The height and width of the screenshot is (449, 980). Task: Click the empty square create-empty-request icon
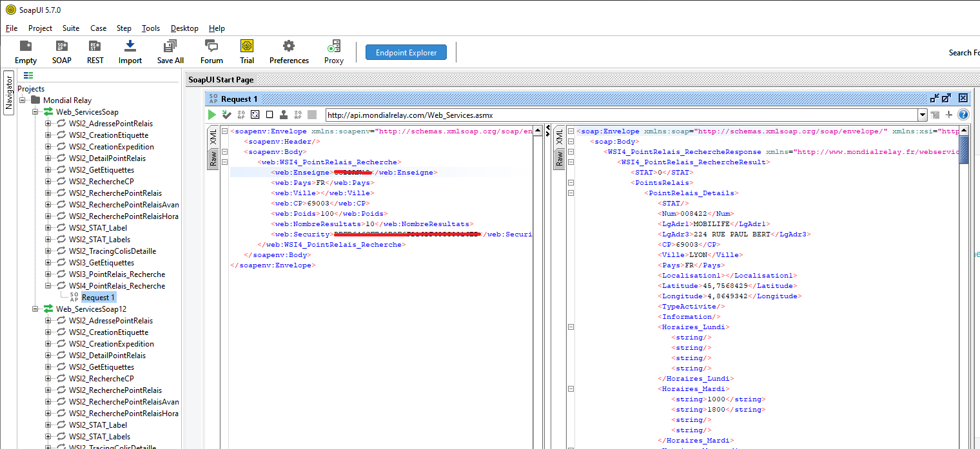pyautogui.click(x=269, y=115)
